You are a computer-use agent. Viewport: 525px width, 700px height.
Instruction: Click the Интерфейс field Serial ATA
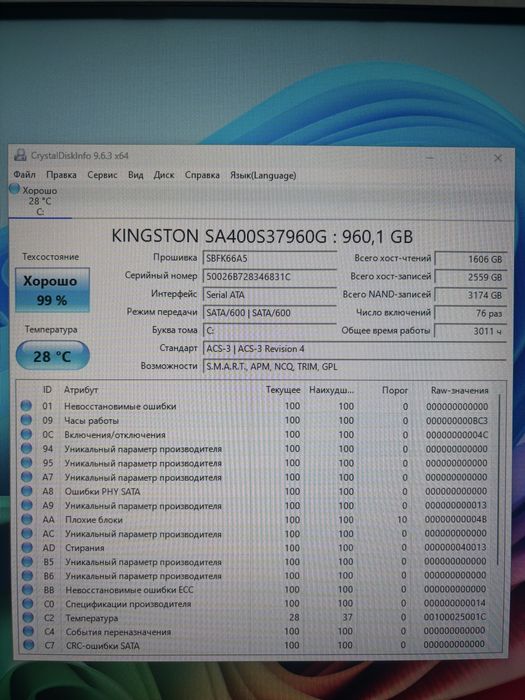[269, 295]
